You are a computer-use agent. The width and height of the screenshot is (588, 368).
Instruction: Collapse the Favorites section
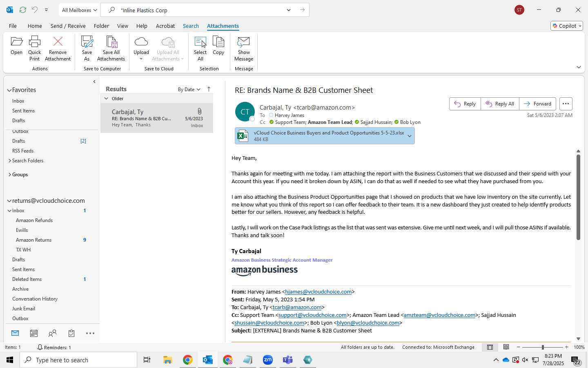[x=9, y=90]
